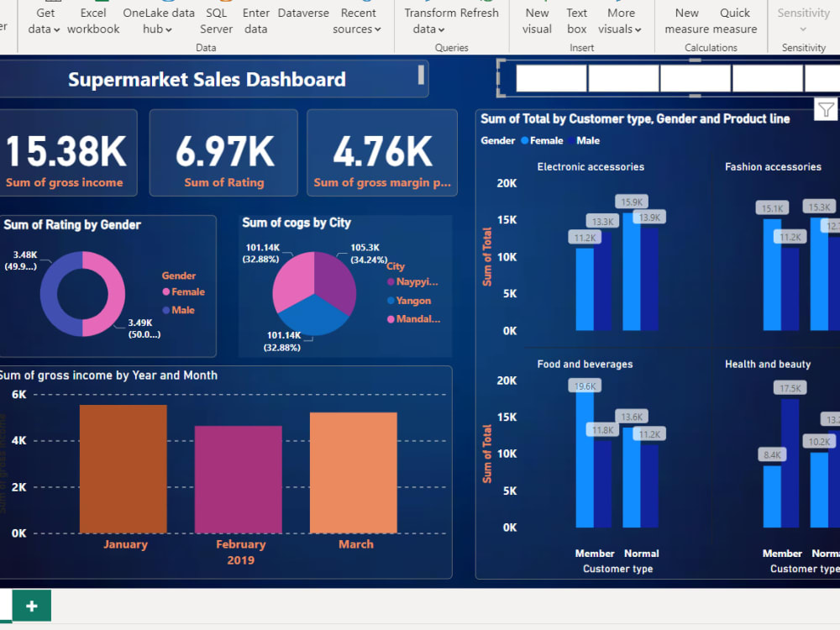Create a New measure
The height and width of the screenshot is (630, 840).
(x=686, y=20)
